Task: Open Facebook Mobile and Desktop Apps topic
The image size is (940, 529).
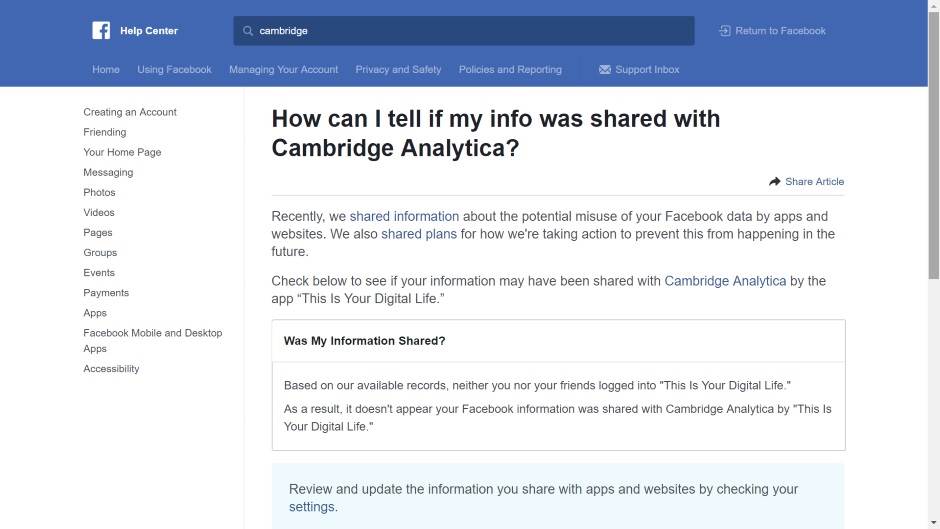Action: pyautogui.click(x=152, y=341)
